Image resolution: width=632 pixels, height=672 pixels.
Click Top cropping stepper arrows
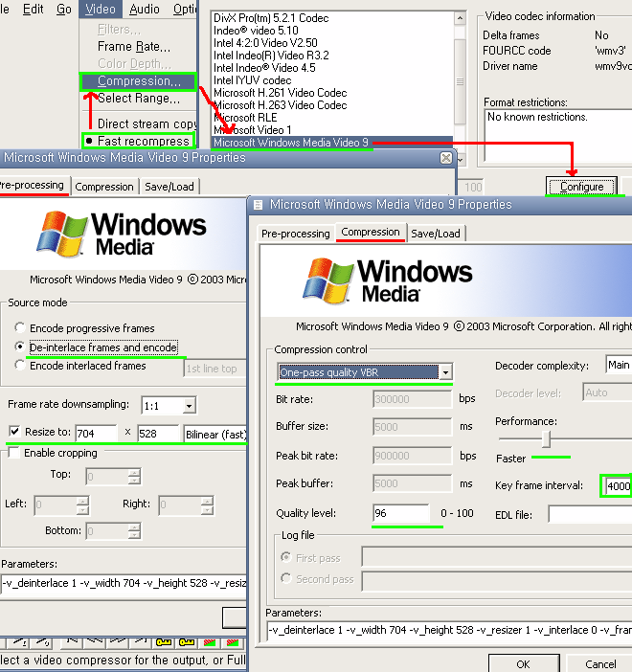[134, 476]
